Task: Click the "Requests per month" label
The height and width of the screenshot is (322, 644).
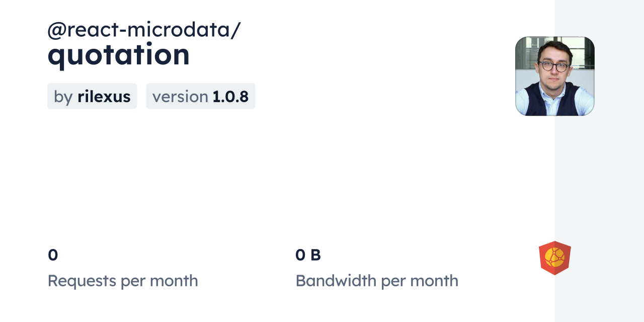Action: tap(123, 281)
